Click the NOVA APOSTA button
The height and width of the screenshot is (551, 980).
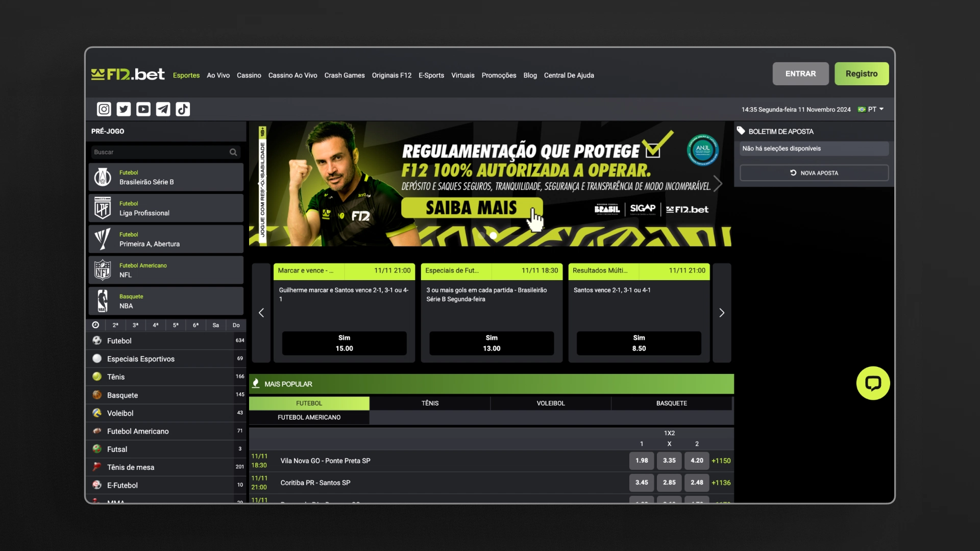(x=814, y=173)
